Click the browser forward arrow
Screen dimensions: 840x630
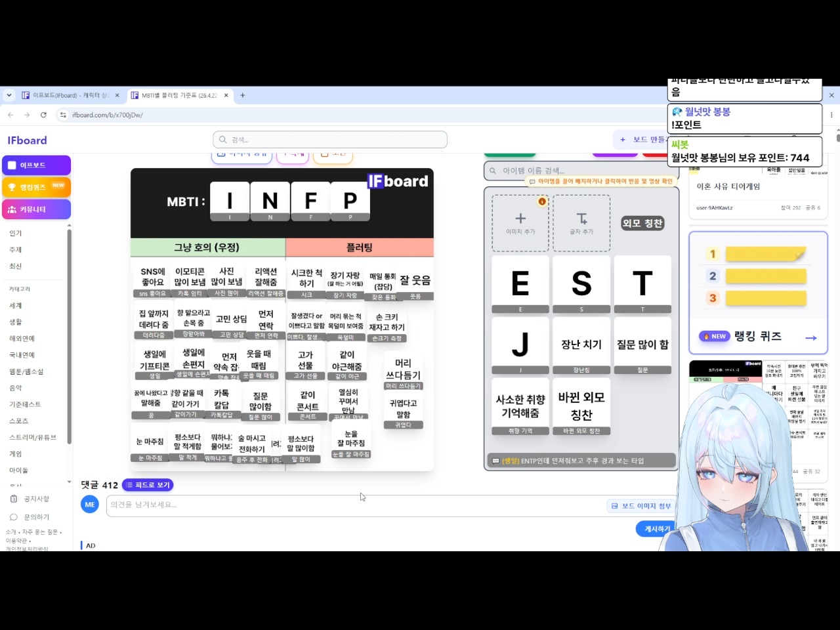pyautogui.click(x=27, y=115)
